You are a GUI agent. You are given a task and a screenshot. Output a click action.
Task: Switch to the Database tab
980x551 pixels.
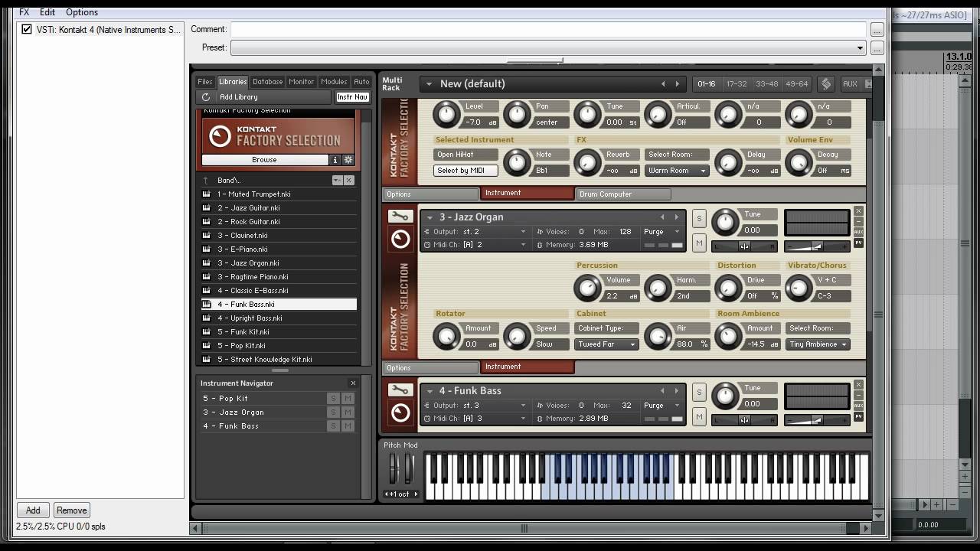(x=267, y=82)
